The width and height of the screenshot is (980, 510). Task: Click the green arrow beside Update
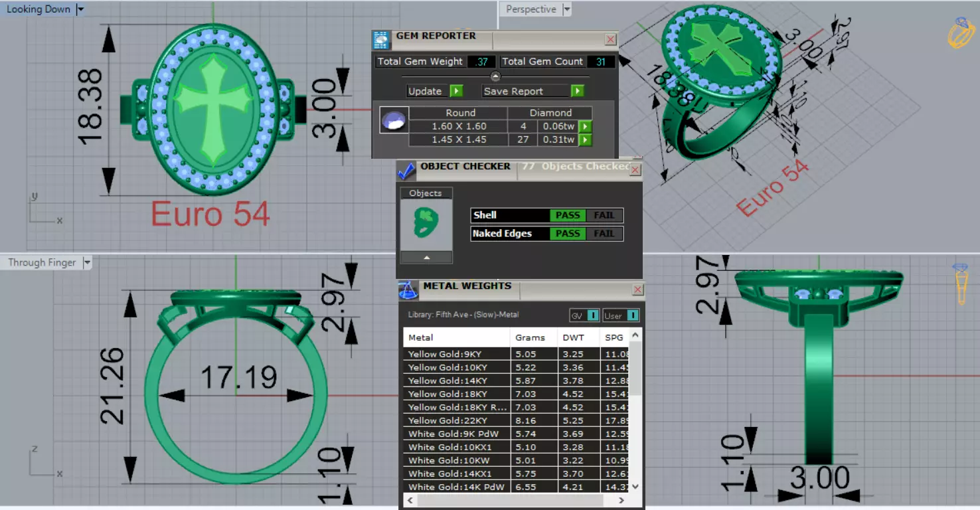point(456,91)
